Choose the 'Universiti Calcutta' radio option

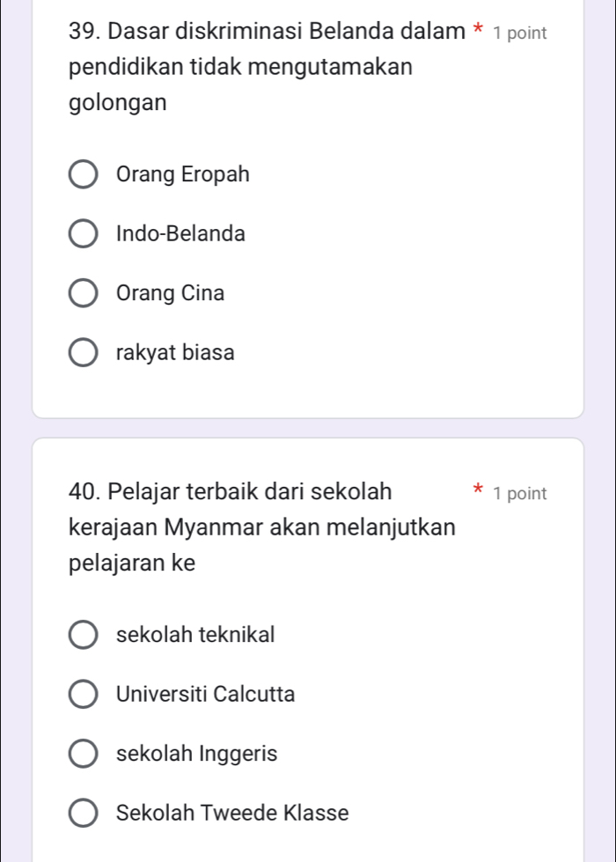pyautogui.click(x=84, y=695)
